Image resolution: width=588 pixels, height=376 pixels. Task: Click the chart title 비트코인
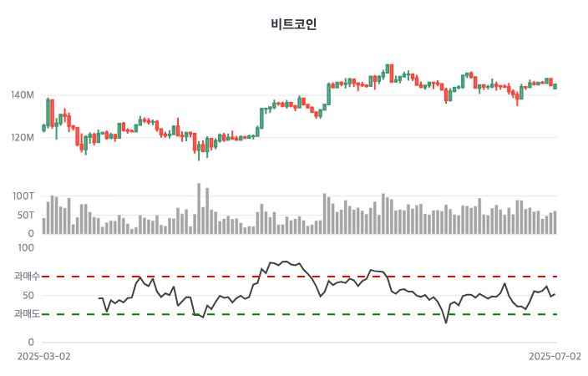point(294,24)
